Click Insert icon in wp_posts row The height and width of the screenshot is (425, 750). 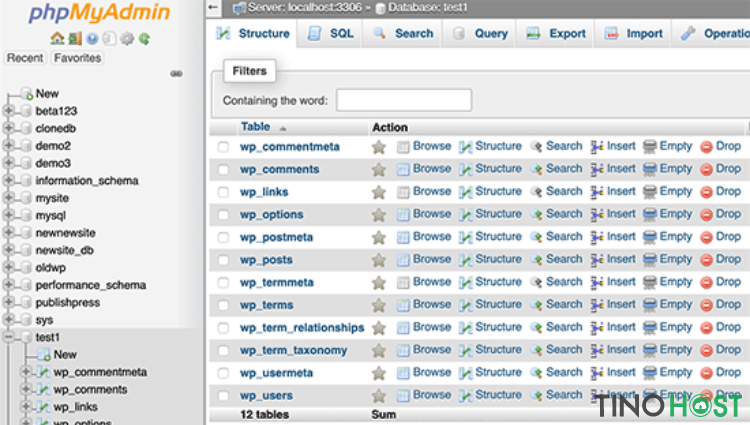coord(597,260)
